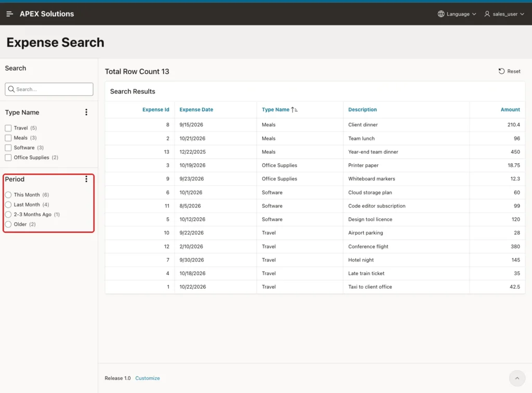Open the Type Name facet actions menu
Image resolution: width=532 pixels, height=393 pixels.
point(86,112)
